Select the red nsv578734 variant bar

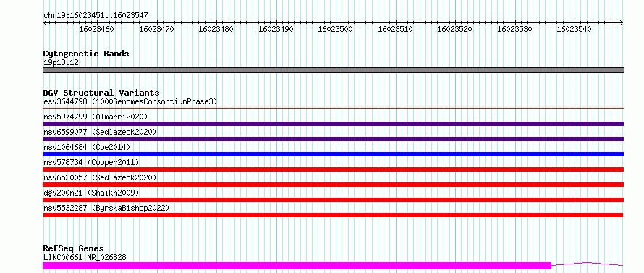[x=333, y=169]
